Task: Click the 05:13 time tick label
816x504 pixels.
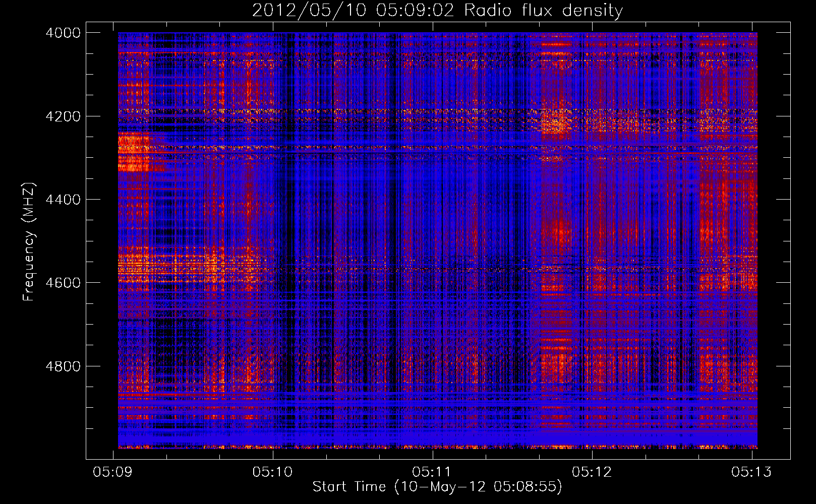Action: [751, 472]
